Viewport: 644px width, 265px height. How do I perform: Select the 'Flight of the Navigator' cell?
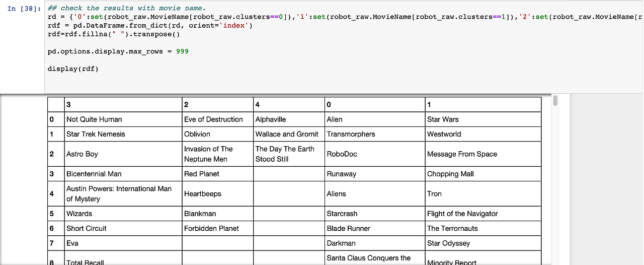(483, 214)
